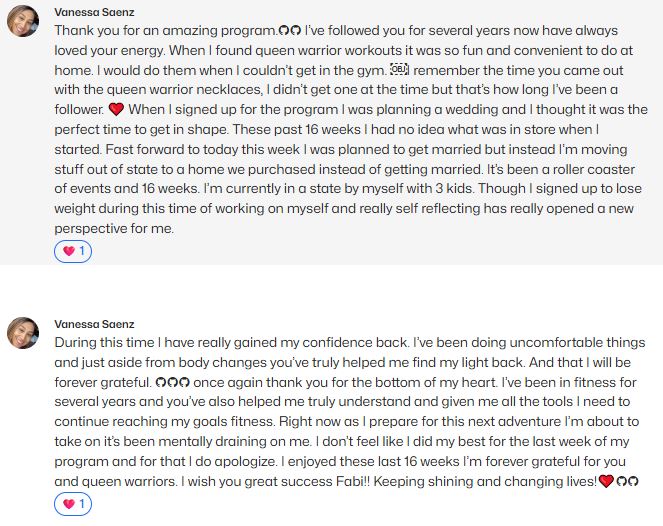The height and width of the screenshot is (526, 663).
Task: Click the OBJ placeholder glyph after "the gym."
Action: (399, 69)
